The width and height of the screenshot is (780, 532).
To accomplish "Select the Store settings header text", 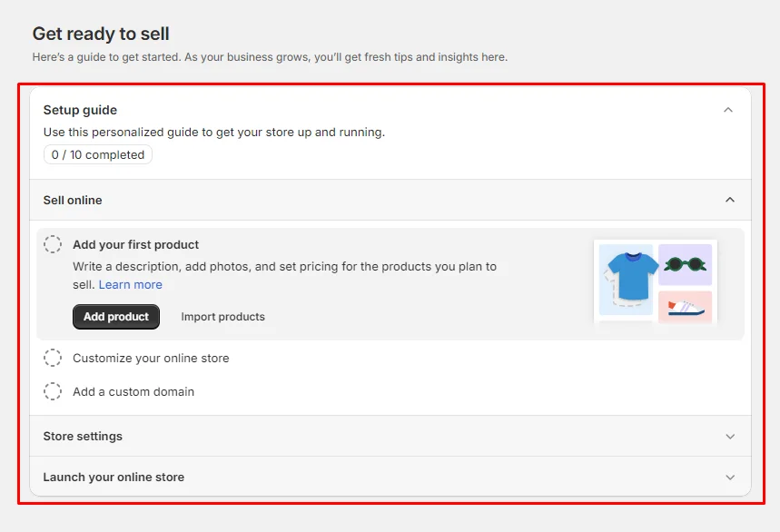I will click(x=83, y=436).
